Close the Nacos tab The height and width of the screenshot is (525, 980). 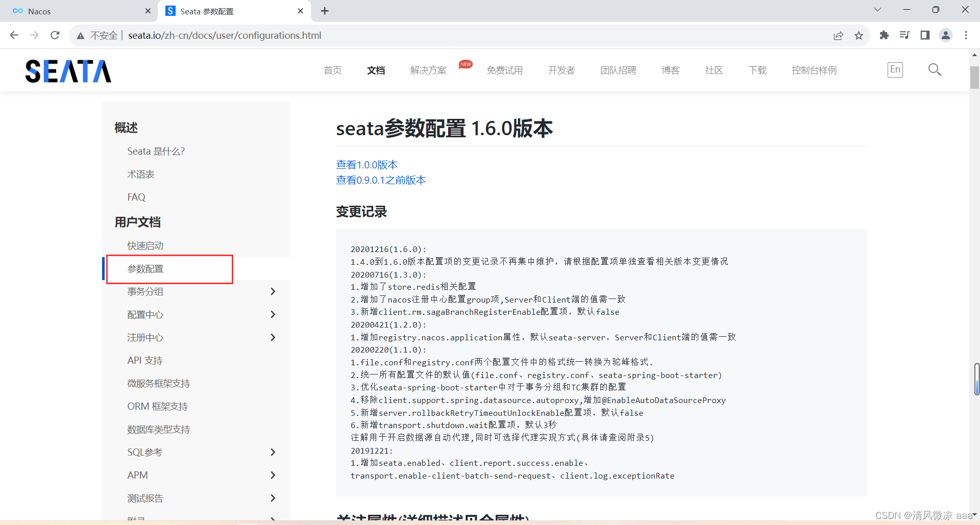pos(148,11)
